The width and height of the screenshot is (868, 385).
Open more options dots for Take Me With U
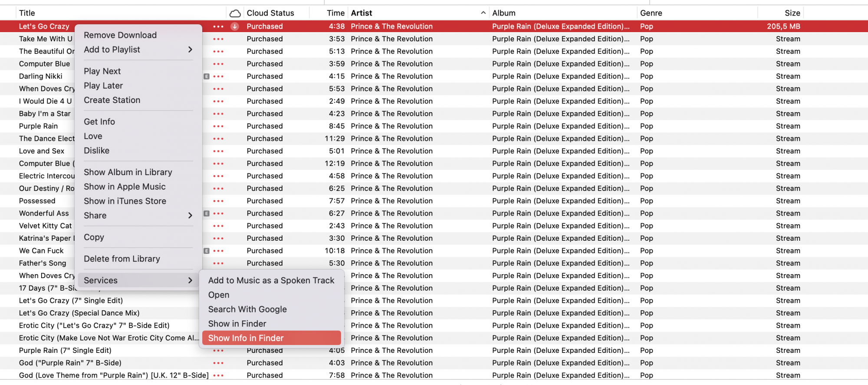pyautogui.click(x=218, y=39)
